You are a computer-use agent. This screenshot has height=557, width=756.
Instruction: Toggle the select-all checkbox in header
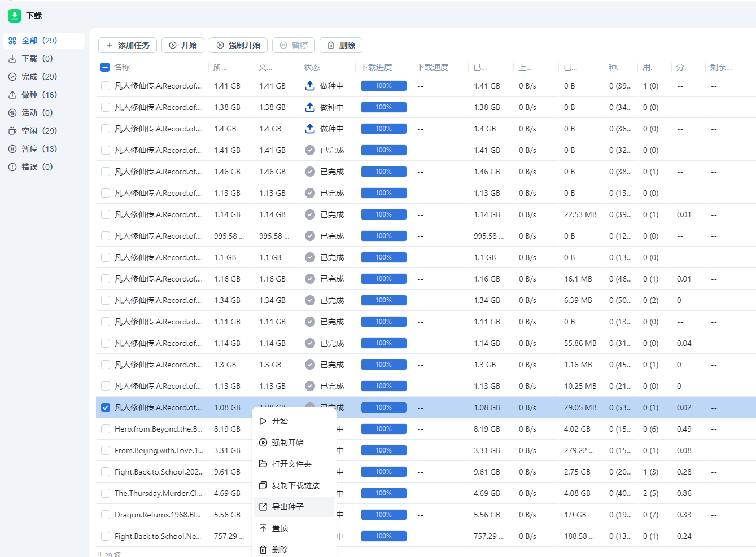coord(105,67)
